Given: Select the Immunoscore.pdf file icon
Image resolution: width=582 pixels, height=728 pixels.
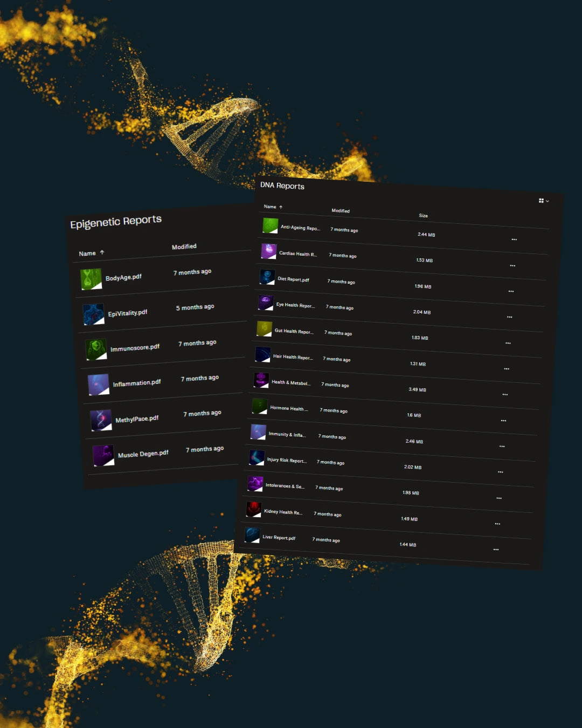Looking at the screenshot, I should (x=96, y=349).
